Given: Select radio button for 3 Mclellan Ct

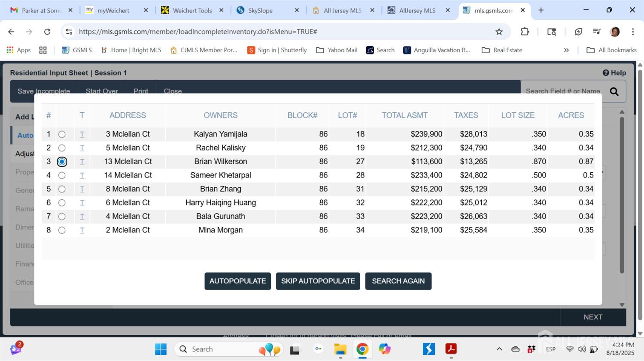Looking at the screenshot, I should 62,134.
